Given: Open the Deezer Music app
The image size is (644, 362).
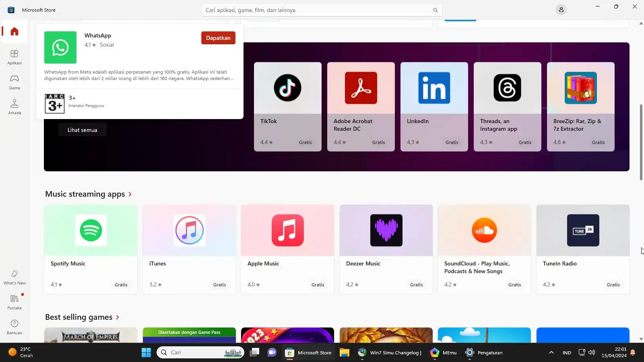Looking at the screenshot, I should click(x=386, y=249).
